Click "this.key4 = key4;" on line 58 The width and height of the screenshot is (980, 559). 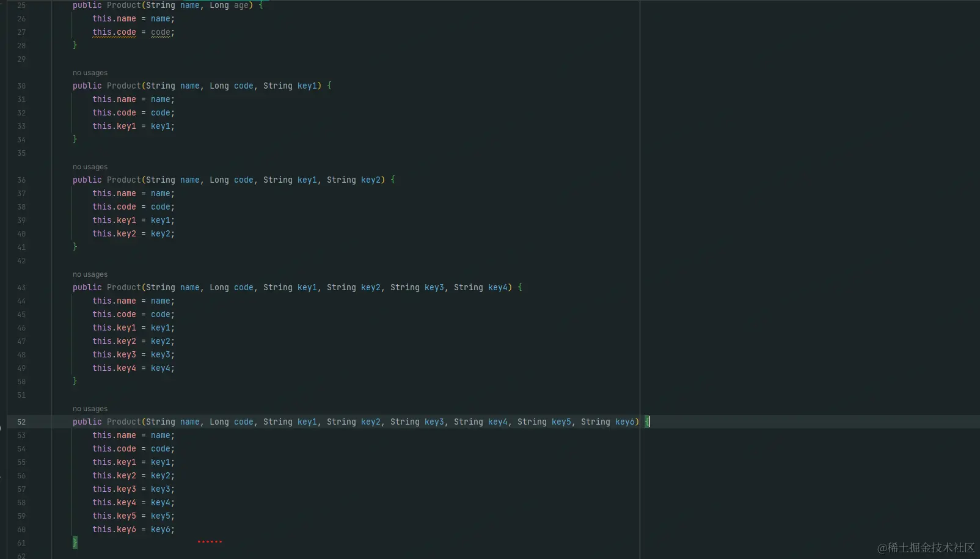133,503
